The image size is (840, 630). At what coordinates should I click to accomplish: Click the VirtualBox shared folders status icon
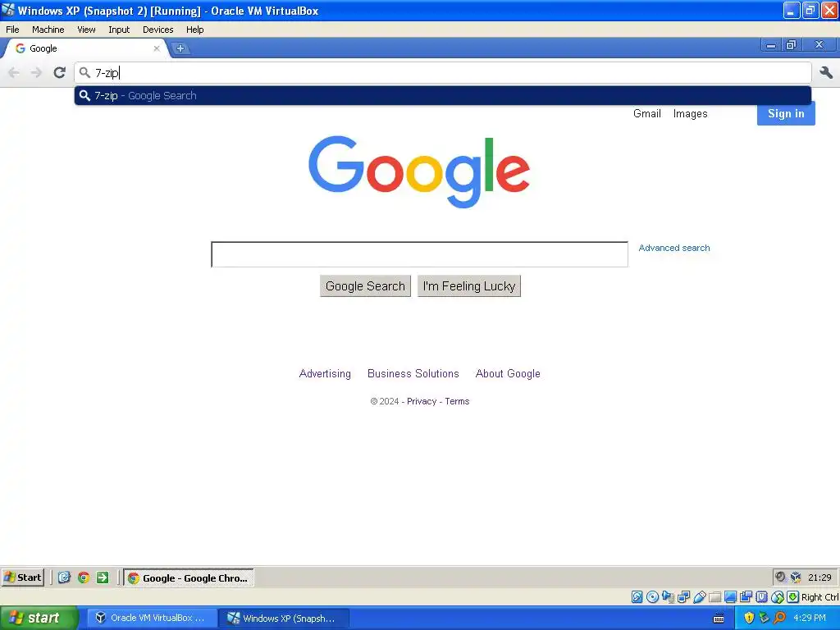pos(714,597)
